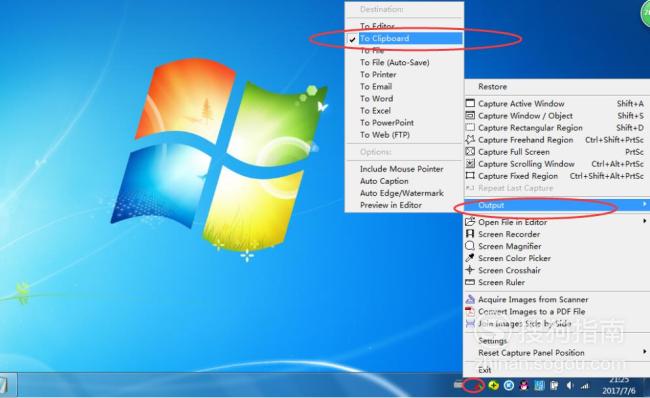Choose To File output destination
The width and height of the screenshot is (650, 398).
pos(404,51)
